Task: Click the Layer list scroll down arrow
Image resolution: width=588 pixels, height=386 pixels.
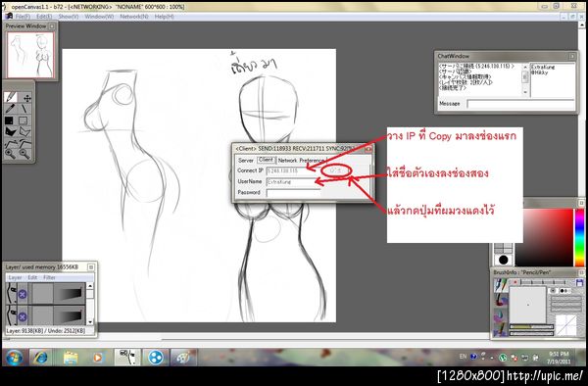Action: pos(90,321)
